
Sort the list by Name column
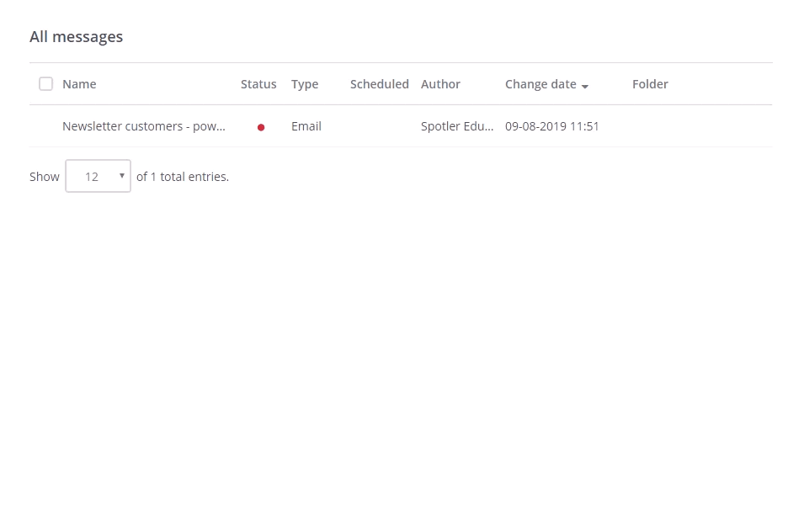[79, 83]
